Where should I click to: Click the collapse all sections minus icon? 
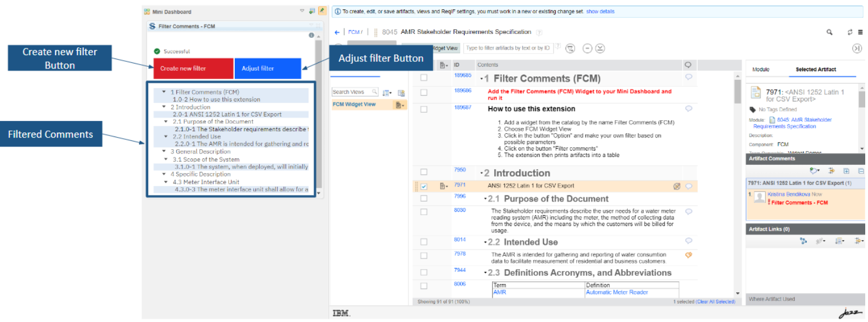point(587,48)
